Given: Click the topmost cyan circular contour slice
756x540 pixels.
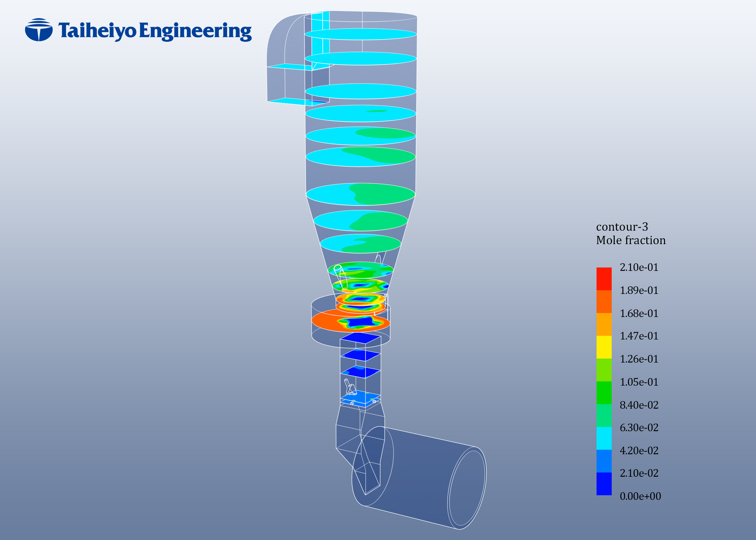Looking at the screenshot, I should (361, 34).
